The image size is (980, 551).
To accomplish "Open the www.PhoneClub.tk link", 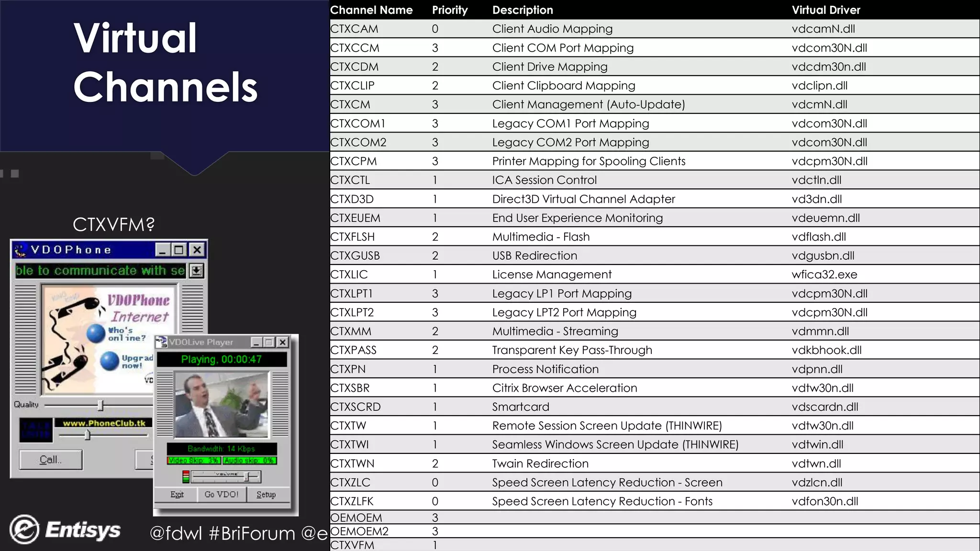I will (104, 423).
